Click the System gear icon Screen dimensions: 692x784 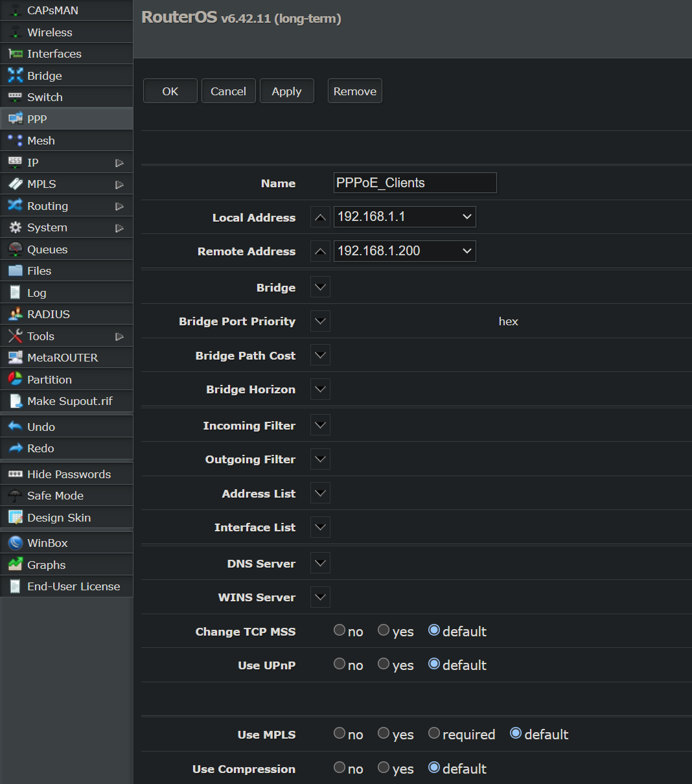click(x=16, y=227)
